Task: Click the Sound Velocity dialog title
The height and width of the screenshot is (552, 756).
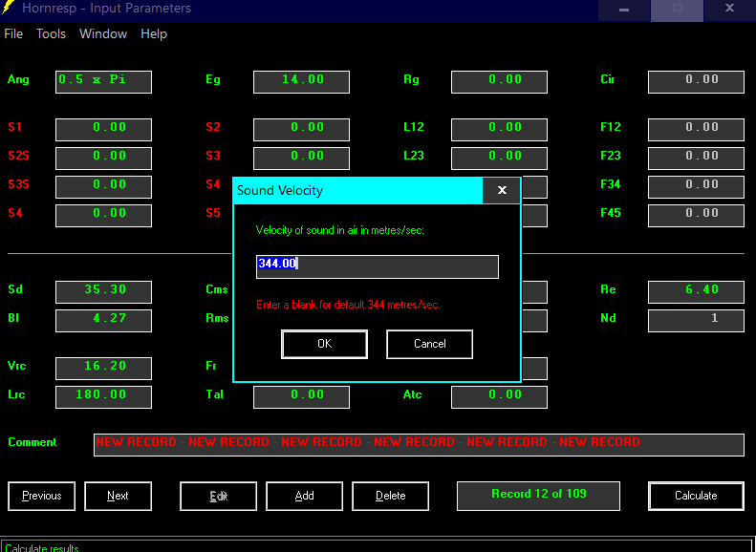Action: pos(280,190)
